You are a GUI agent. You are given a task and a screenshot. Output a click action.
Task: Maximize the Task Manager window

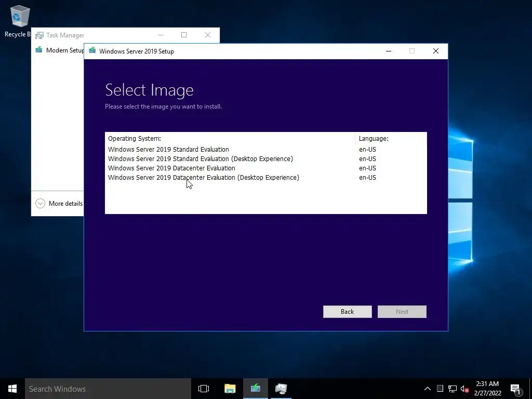pyautogui.click(x=184, y=35)
